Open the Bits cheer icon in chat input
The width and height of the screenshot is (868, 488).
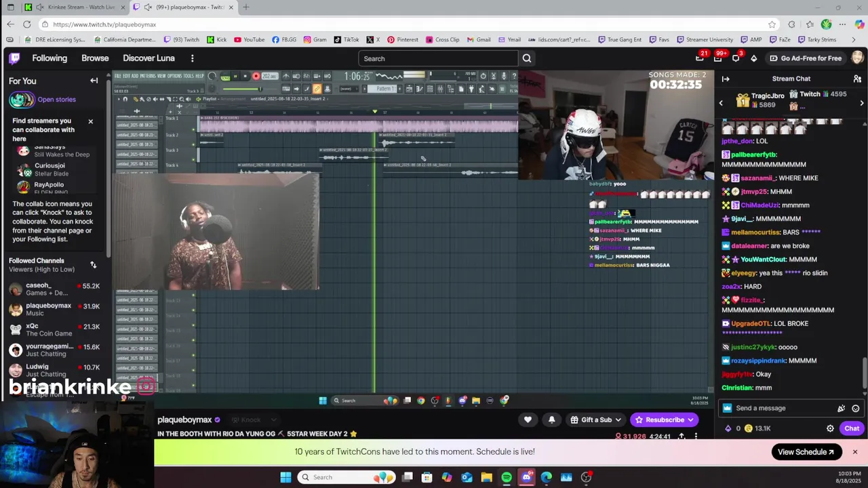(x=842, y=408)
